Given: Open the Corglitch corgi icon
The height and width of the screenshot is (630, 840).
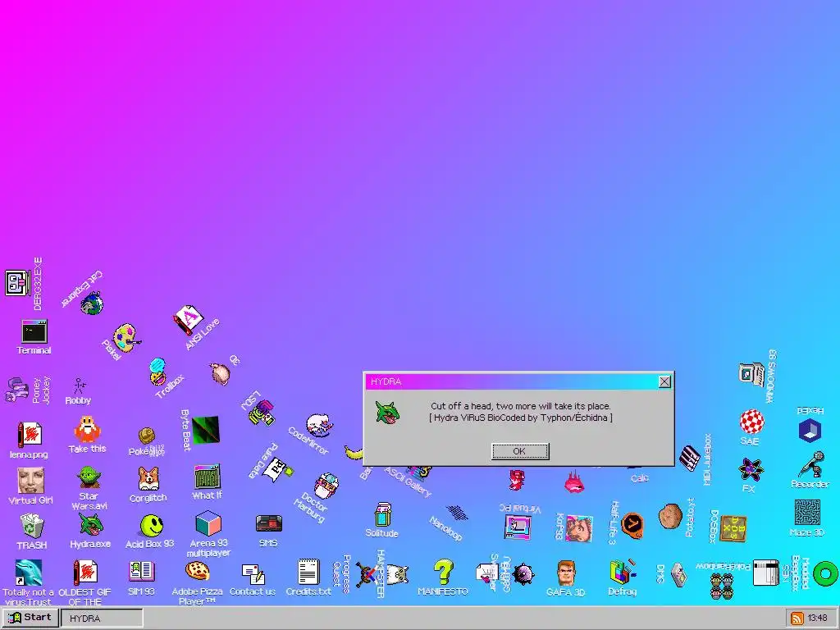Looking at the screenshot, I should pyautogui.click(x=148, y=478).
